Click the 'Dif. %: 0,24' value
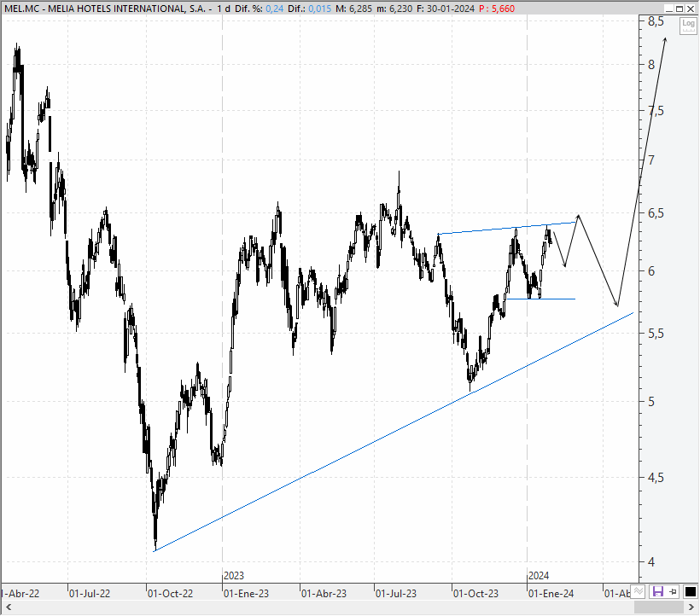The image size is (700, 616). (x=260, y=9)
